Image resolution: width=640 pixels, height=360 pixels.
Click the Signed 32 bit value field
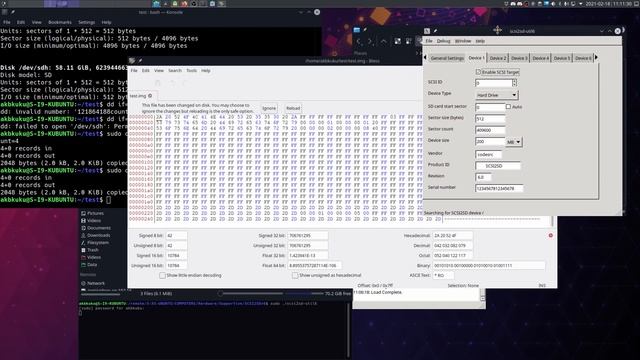click(308, 236)
